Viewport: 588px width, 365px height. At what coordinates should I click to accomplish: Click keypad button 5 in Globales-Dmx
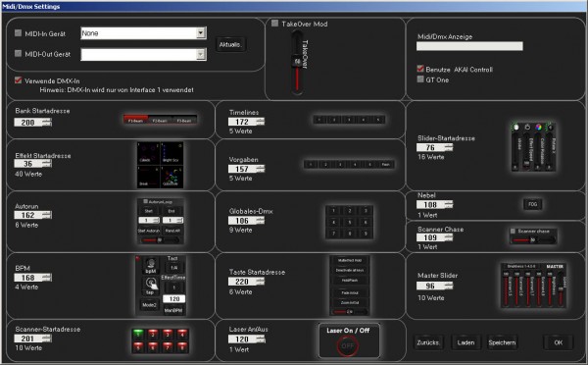(x=350, y=223)
